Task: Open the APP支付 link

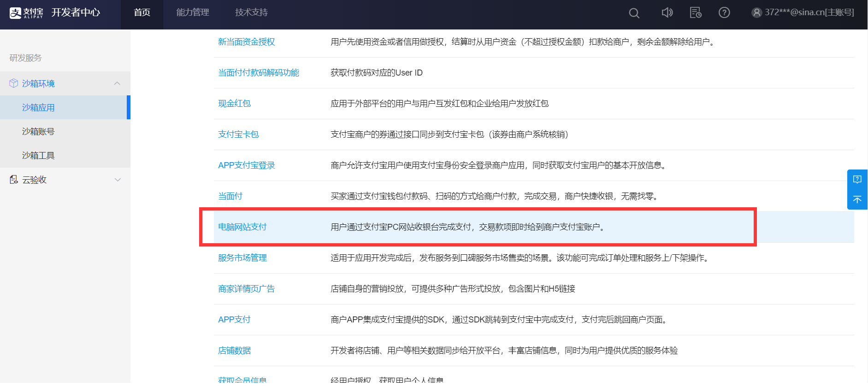Action: (234, 320)
